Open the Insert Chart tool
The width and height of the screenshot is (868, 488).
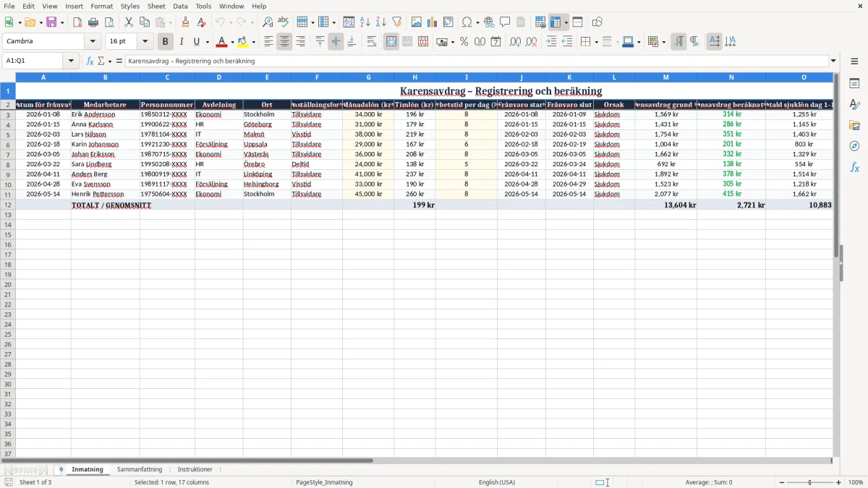432,22
